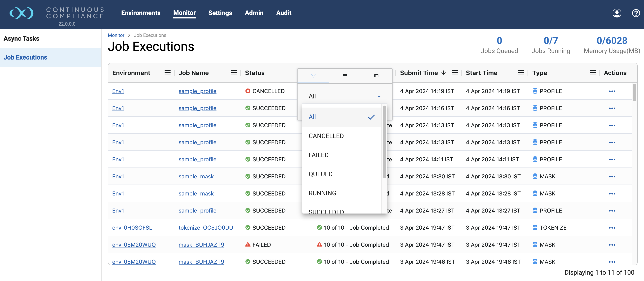Click Submit Time sort descending arrow
644x281 pixels.
(443, 73)
